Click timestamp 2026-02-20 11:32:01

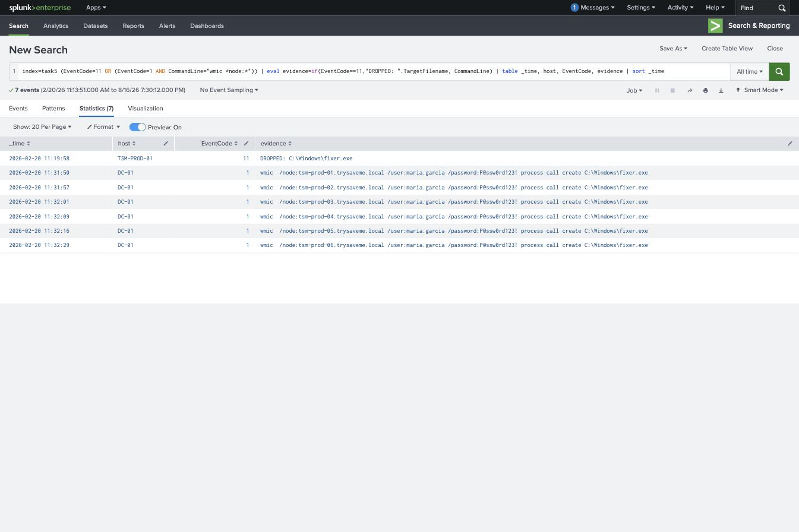39,202
